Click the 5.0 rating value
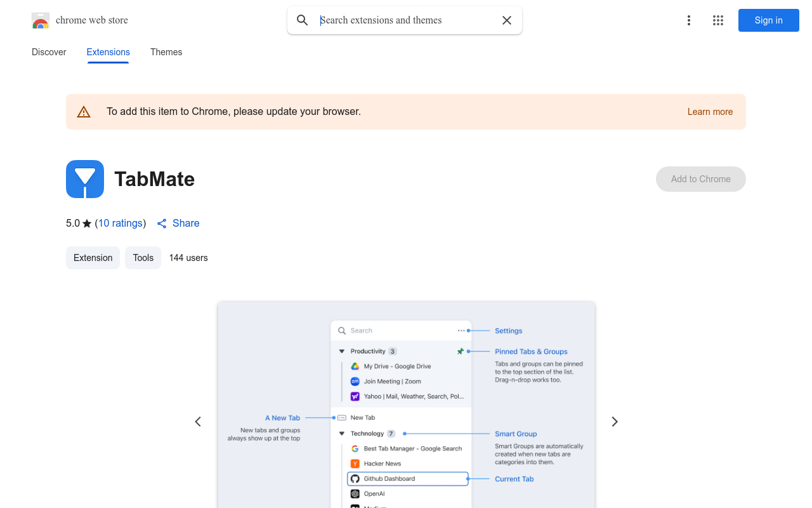 pyautogui.click(x=73, y=224)
